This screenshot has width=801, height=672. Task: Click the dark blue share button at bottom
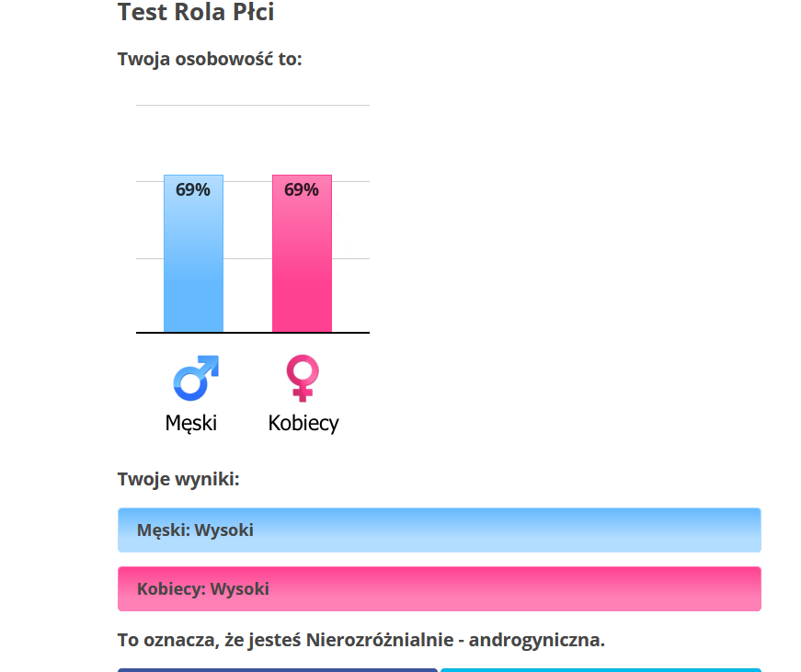[x=278, y=670]
